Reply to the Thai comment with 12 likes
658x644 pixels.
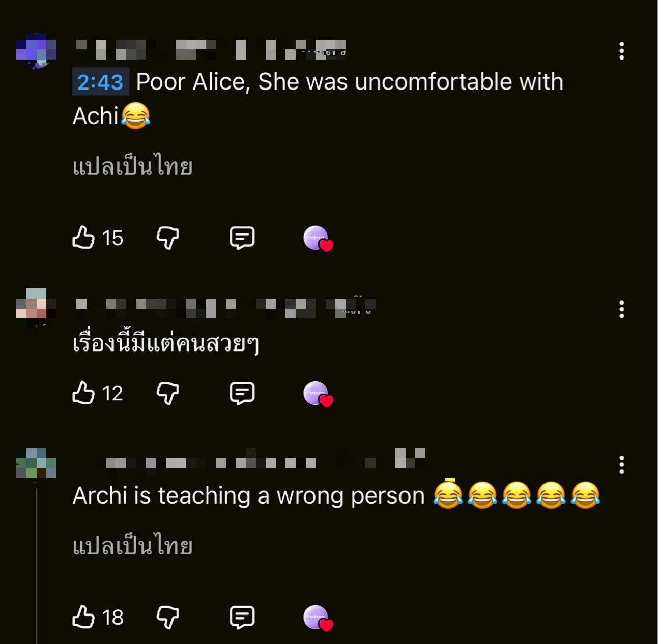(242, 393)
